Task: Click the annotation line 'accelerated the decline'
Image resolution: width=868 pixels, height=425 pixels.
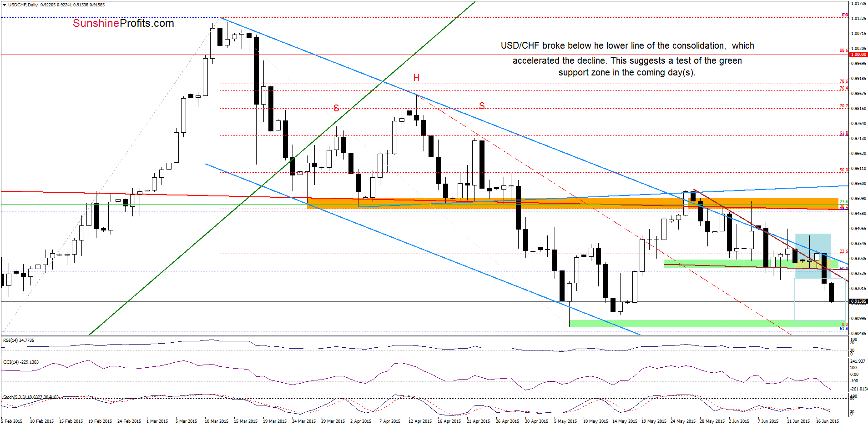Action: 627,60
